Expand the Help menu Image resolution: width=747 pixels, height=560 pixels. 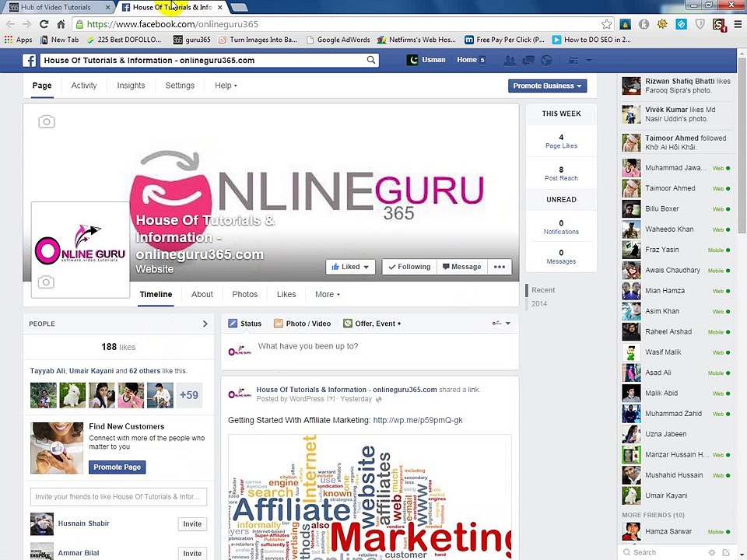[226, 86]
